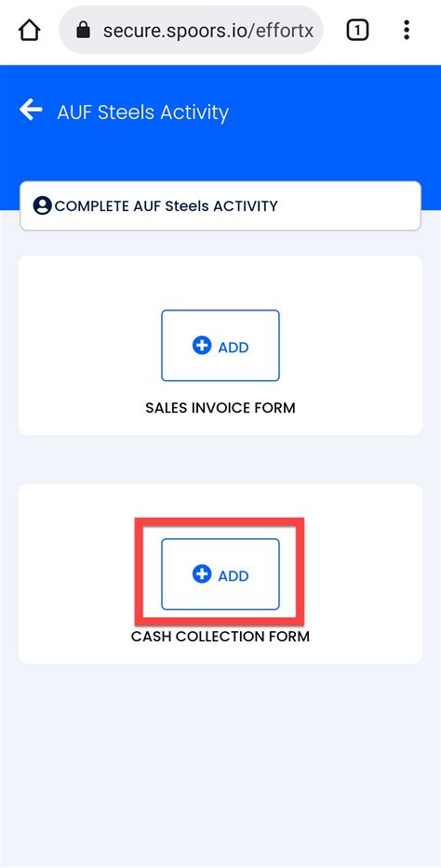Click plus icon in Cash Collection ADD
The image size is (441, 868).
[x=202, y=574]
